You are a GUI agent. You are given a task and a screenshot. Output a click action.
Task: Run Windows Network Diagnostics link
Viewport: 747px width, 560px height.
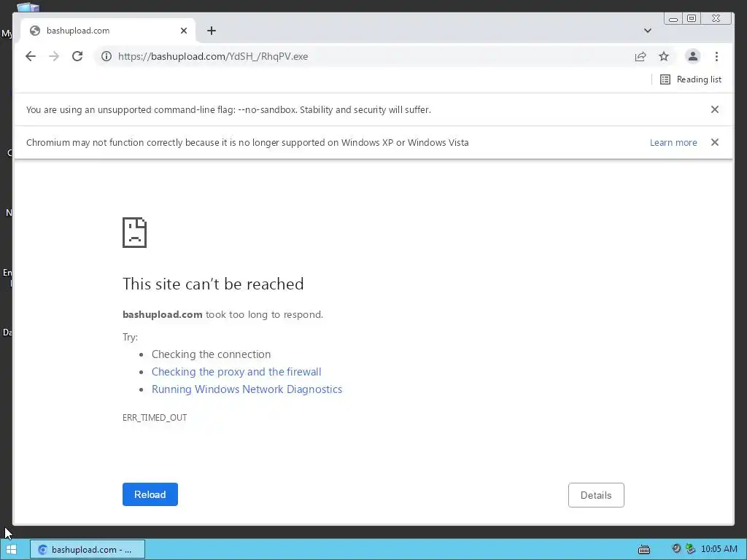[x=247, y=389]
